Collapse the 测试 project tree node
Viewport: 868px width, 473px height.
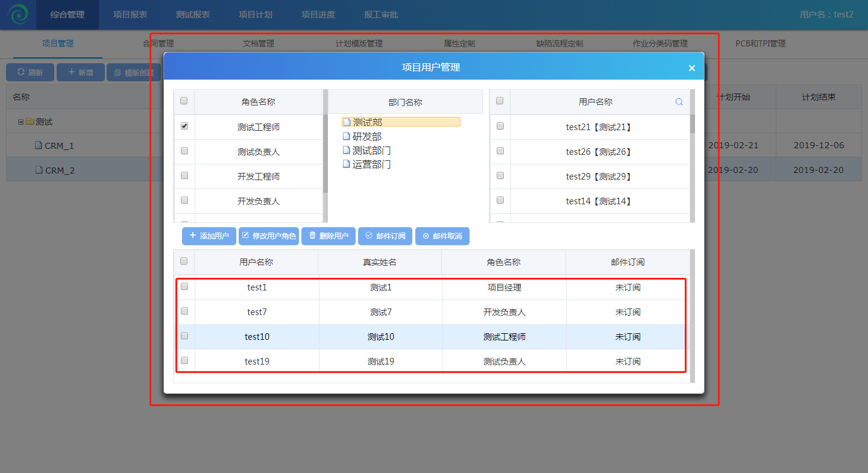point(21,122)
